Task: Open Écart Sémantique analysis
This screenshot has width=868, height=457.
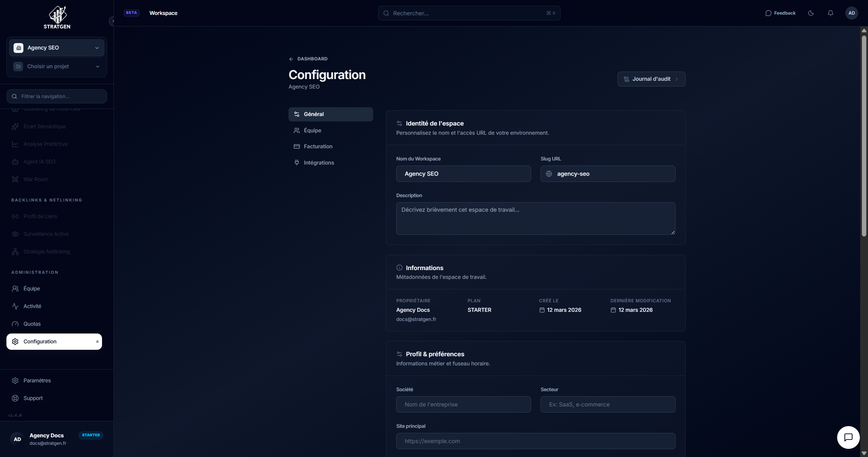Action: coord(44,126)
